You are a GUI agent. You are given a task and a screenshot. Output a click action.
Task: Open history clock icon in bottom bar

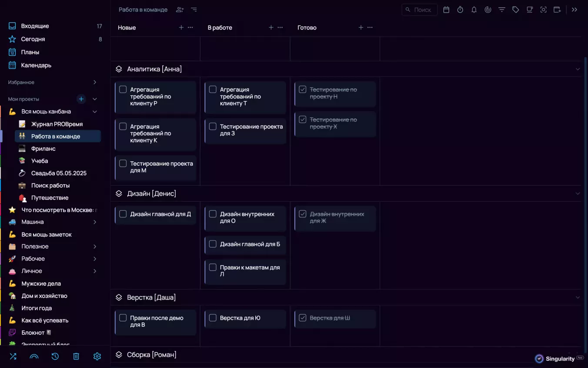pyautogui.click(x=55, y=356)
